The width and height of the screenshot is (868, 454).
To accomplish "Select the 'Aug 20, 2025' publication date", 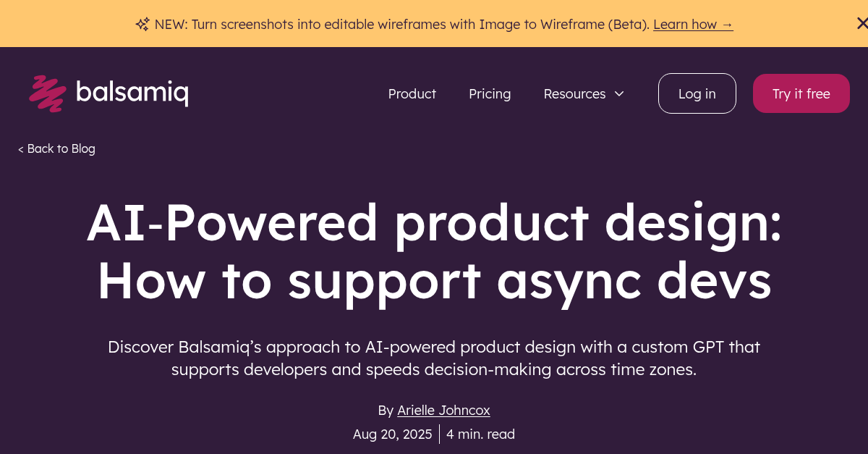I will [392, 434].
